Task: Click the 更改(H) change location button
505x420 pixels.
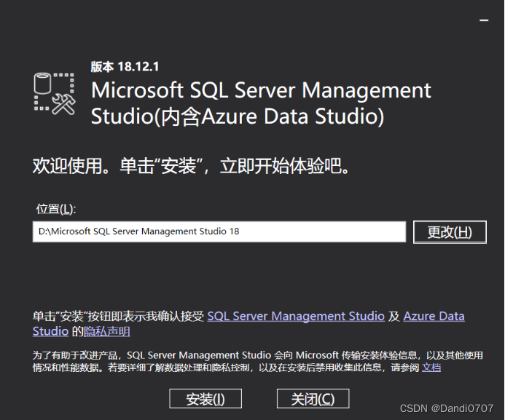Action: (x=450, y=232)
